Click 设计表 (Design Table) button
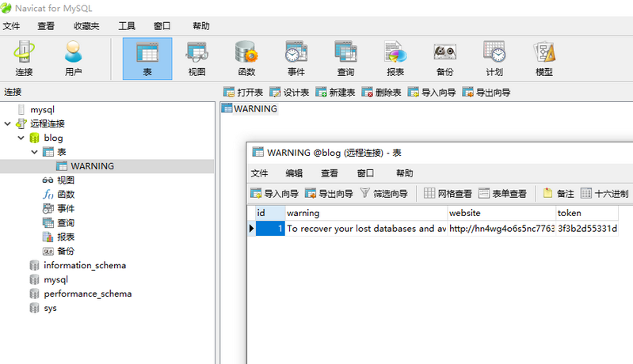Image resolution: width=633 pixels, height=364 pixels. click(x=289, y=93)
